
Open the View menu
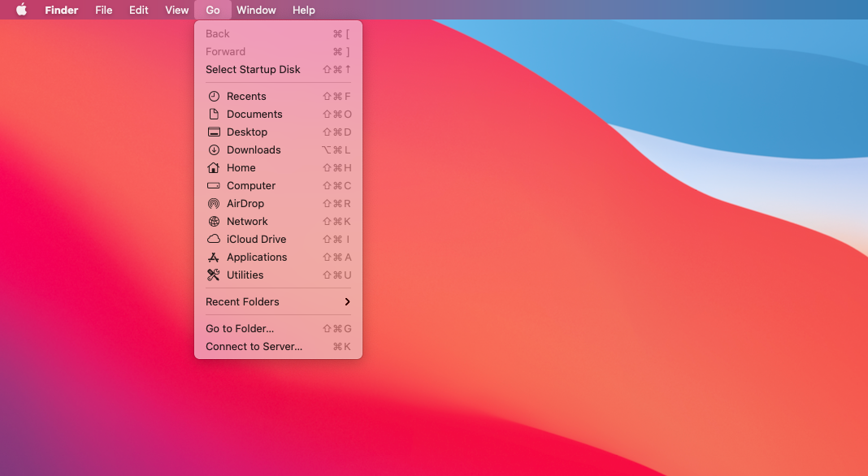point(176,10)
